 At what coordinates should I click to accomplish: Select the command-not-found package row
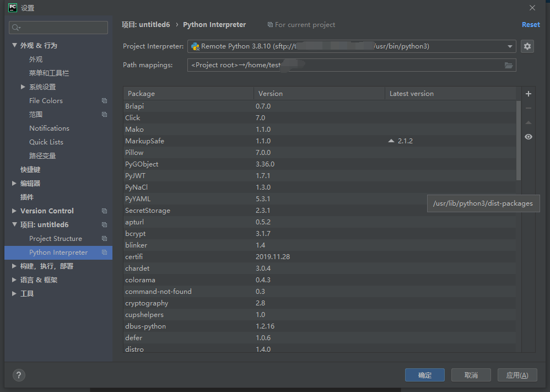(x=320, y=291)
